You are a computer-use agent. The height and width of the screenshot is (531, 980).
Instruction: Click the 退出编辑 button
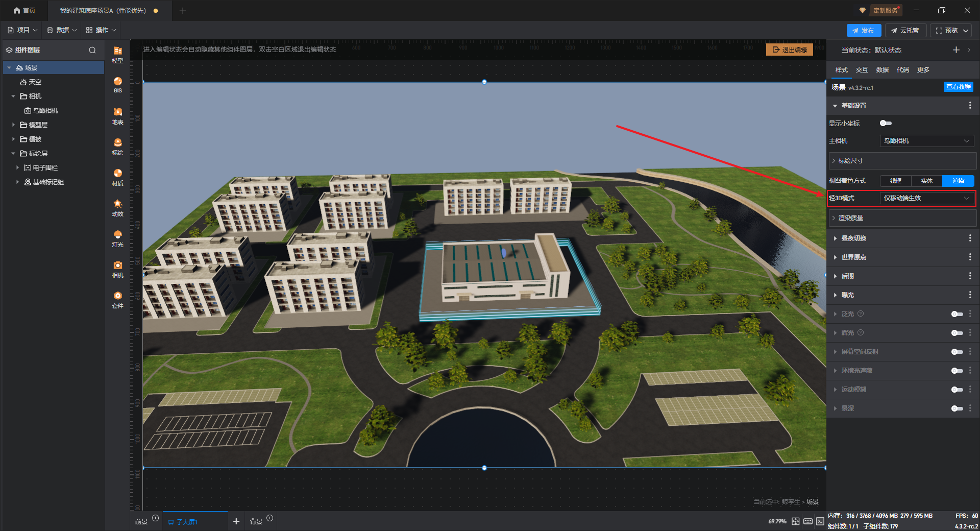point(789,50)
